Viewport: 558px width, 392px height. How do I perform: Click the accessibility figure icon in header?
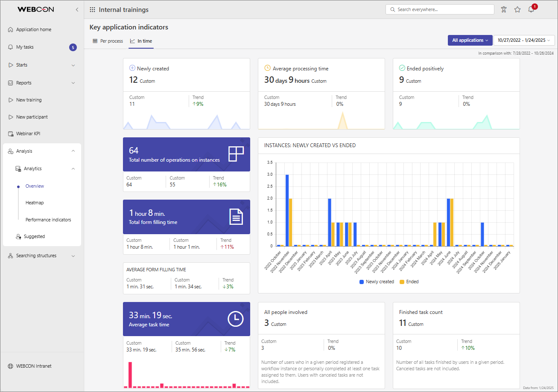(x=504, y=9)
